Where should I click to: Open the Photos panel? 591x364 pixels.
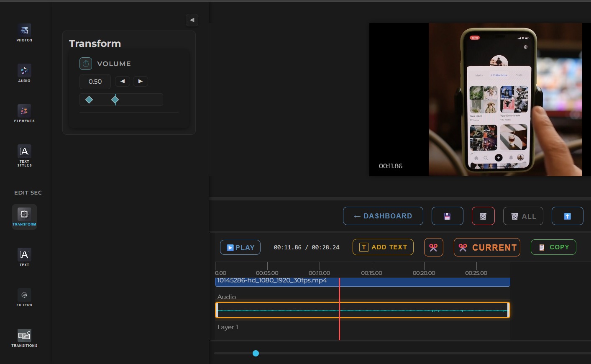(24, 33)
